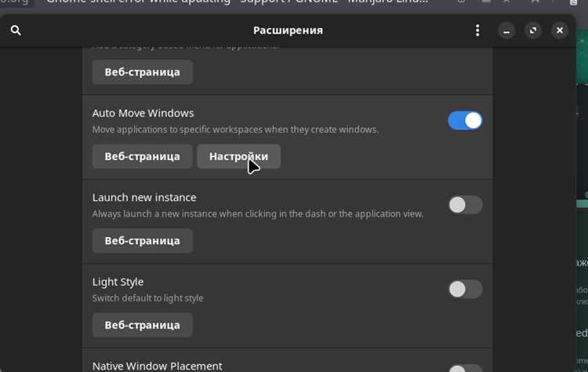Click 'Move applications to specific workspaces' description
The width and height of the screenshot is (588, 372).
tap(235, 129)
